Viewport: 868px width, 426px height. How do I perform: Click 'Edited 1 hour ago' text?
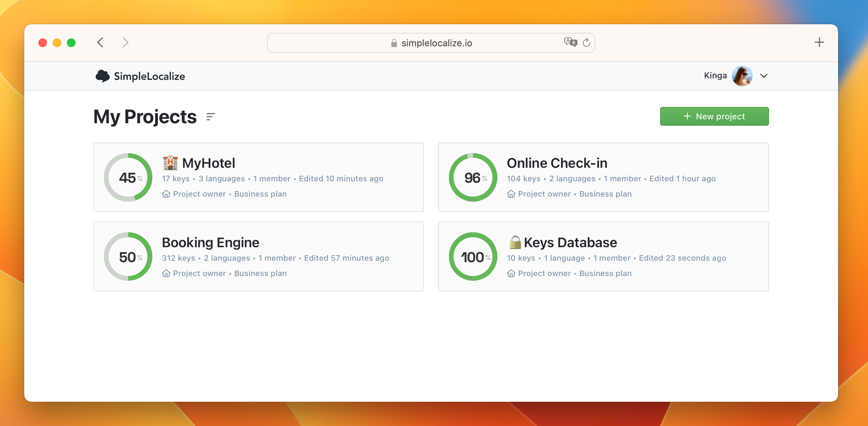click(683, 178)
